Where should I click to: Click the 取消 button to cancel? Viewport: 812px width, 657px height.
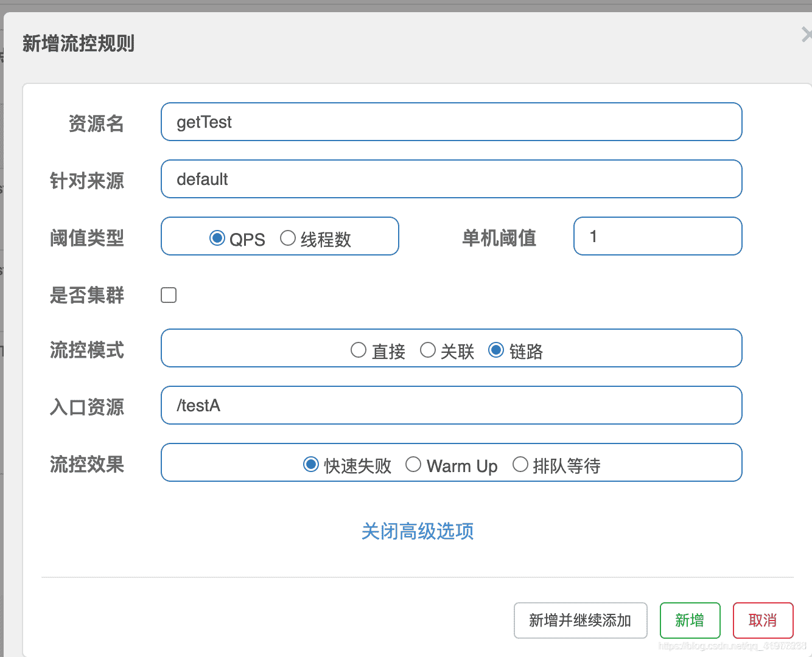(763, 620)
